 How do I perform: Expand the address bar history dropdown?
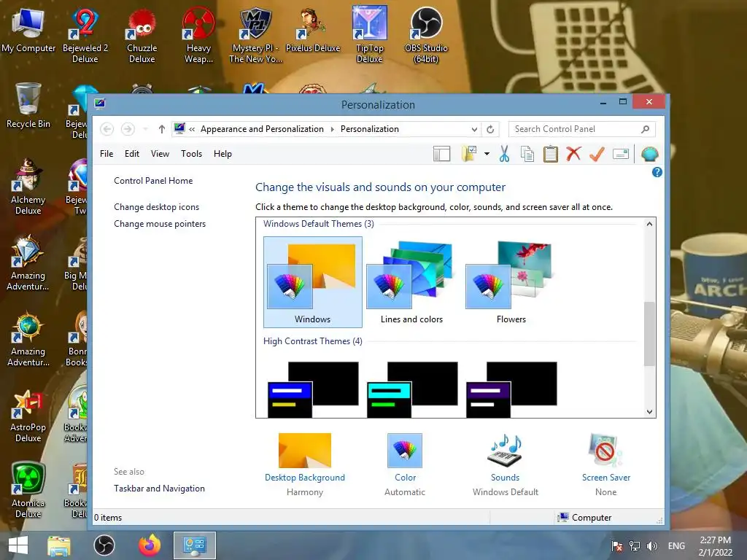tap(474, 129)
